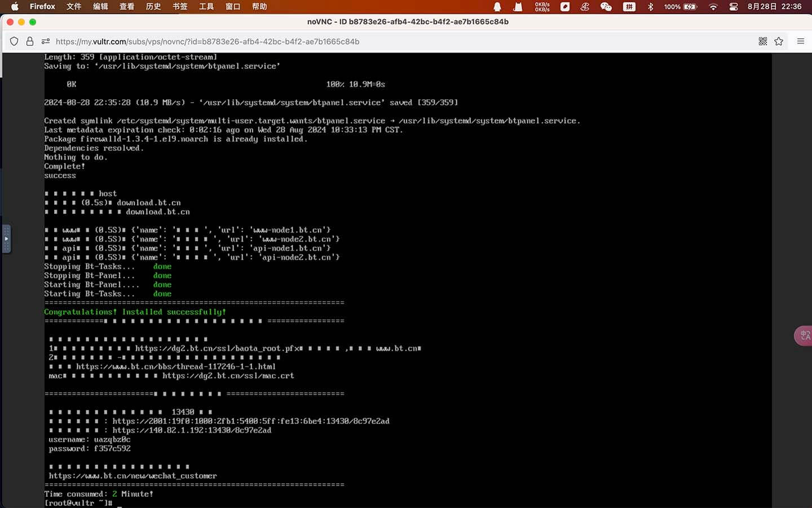
Task: Click the IPv6 panel address line
Action: 219,421
